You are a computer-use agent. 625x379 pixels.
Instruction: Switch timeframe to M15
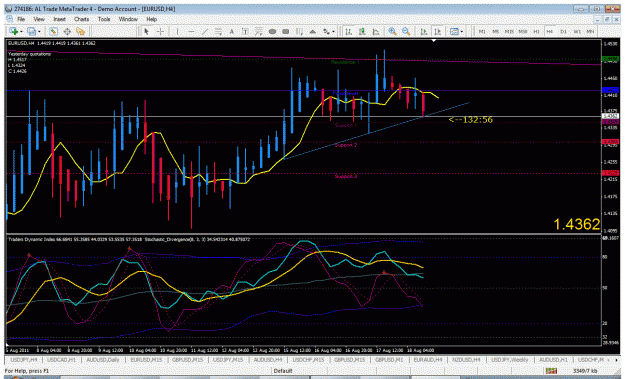point(509,31)
